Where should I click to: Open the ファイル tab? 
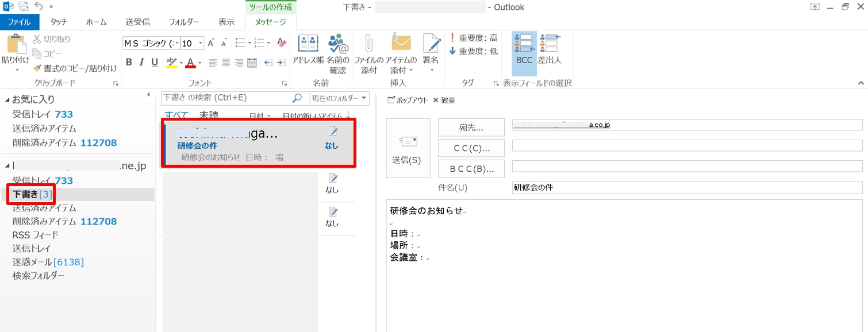pyautogui.click(x=20, y=22)
